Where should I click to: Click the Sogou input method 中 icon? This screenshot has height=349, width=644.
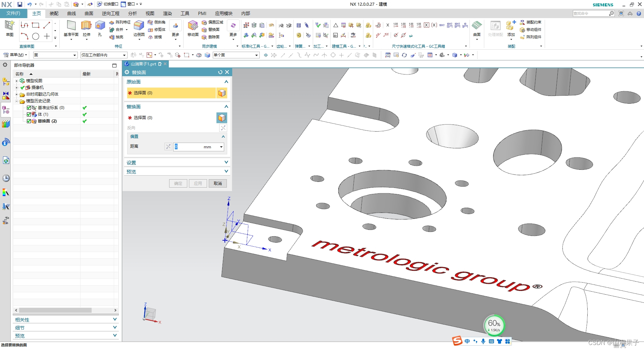tap(467, 341)
